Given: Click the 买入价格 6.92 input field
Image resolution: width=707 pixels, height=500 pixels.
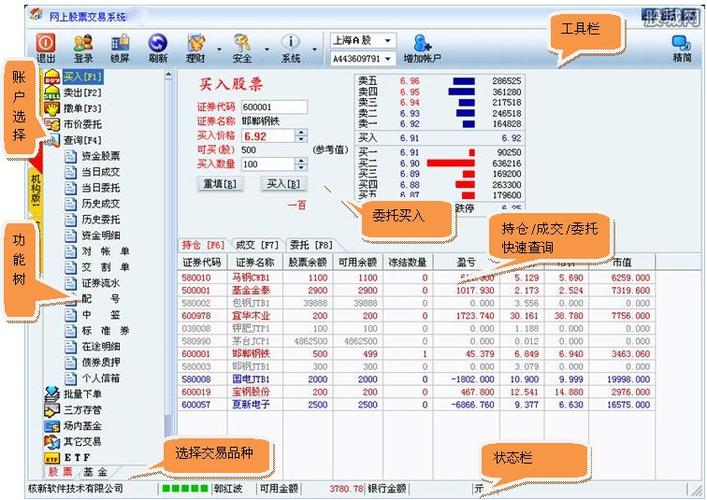Looking at the screenshot, I should click(269, 136).
